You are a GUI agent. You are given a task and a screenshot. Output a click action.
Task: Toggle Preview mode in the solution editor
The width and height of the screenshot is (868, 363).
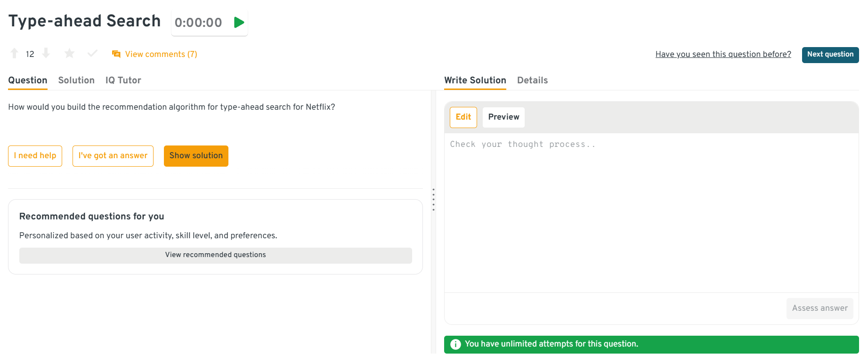(503, 117)
